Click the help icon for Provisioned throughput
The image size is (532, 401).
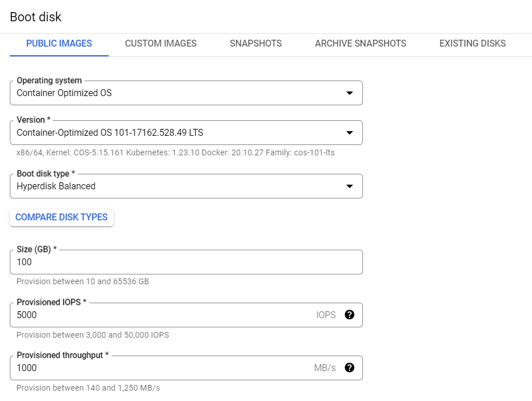349,368
